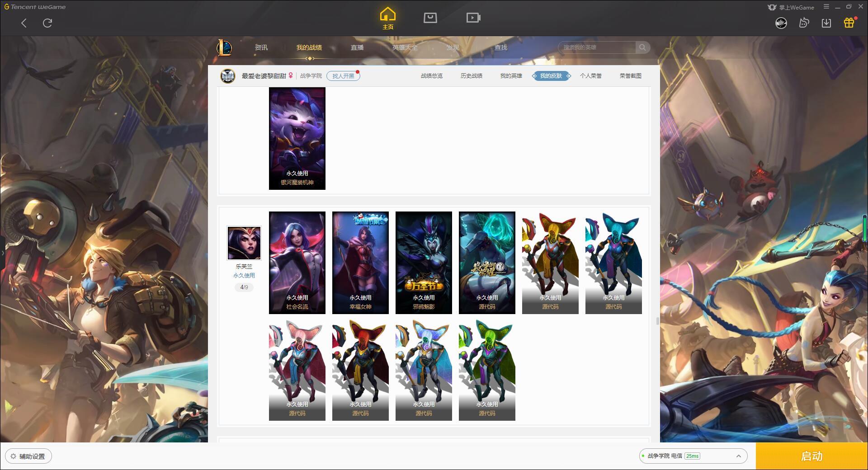Switch to 直播 tab
Image resolution: width=868 pixels, height=470 pixels.
point(357,47)
